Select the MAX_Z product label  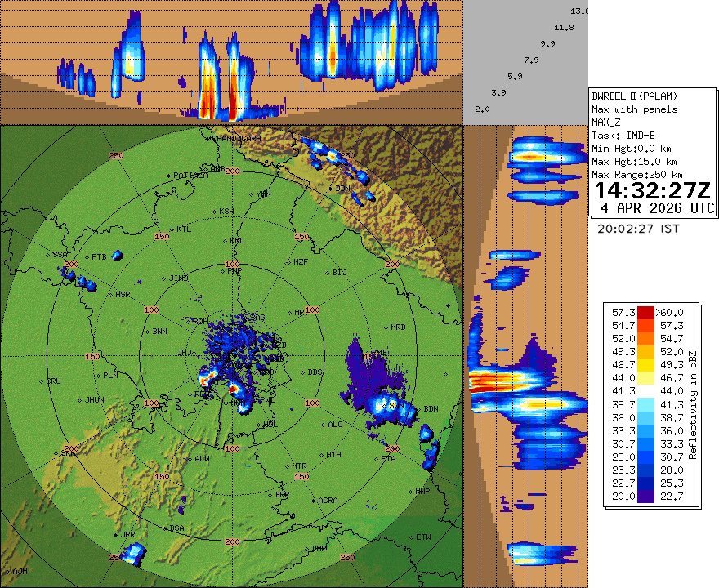604,121
